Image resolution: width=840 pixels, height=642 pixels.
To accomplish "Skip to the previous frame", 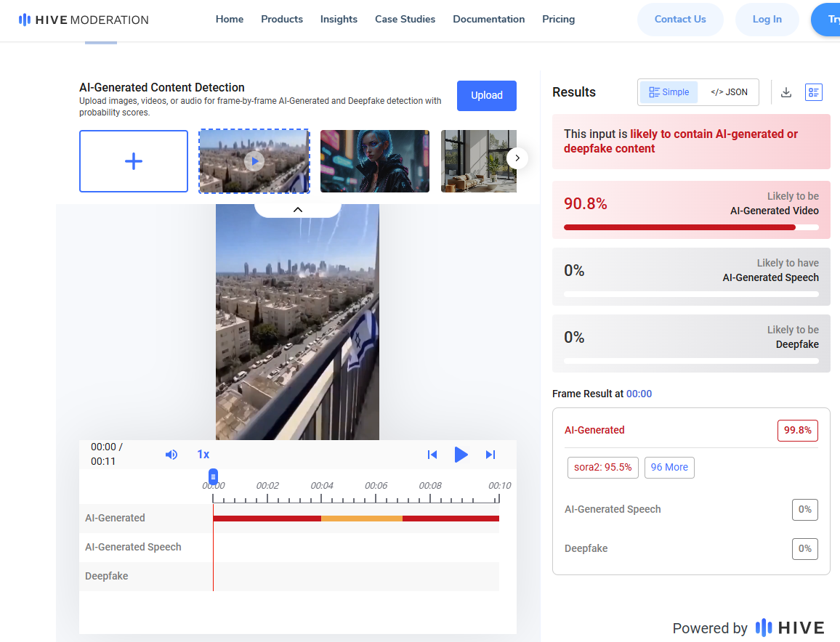I will click(432, 455).
